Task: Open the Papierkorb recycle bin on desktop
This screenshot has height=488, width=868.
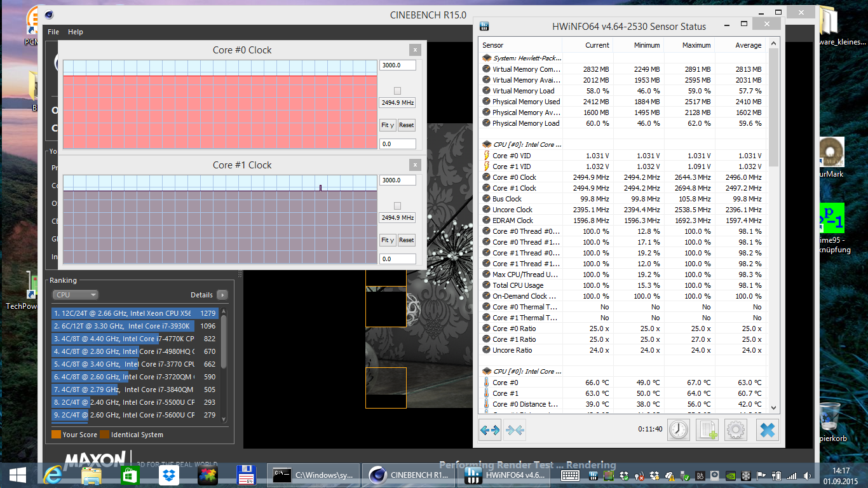Action: [x=831, y=421]
